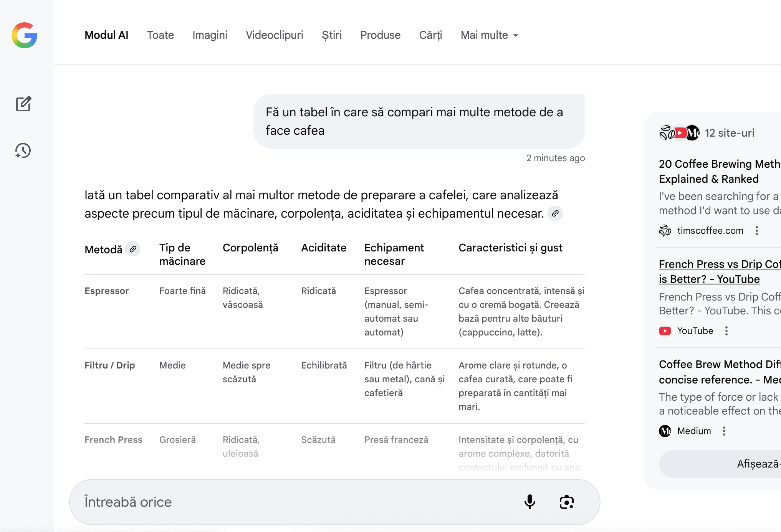Select the Toate tab
This screenshot has width=781, height=532.
(x=160, y=35)
